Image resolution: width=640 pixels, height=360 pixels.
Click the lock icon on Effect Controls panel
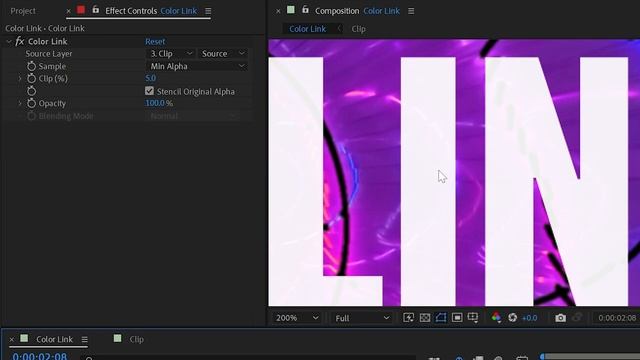click(x=96, y=10)
